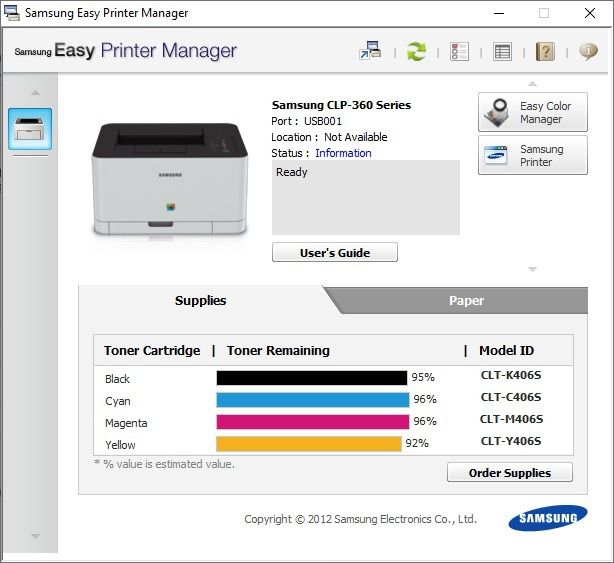Click model ID CLT-C406S
The image size is (614, 563).
511,397
